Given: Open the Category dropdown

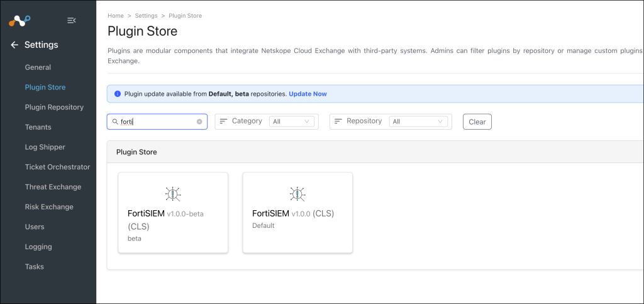Looking at the screenshot, I should point(292,121).
